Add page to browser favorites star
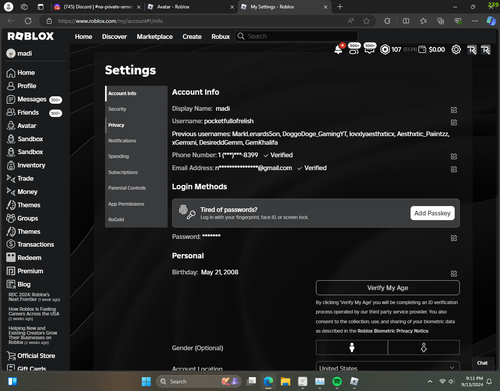The height and width of the screenshot is (391, 500). (x=366, y=21)
